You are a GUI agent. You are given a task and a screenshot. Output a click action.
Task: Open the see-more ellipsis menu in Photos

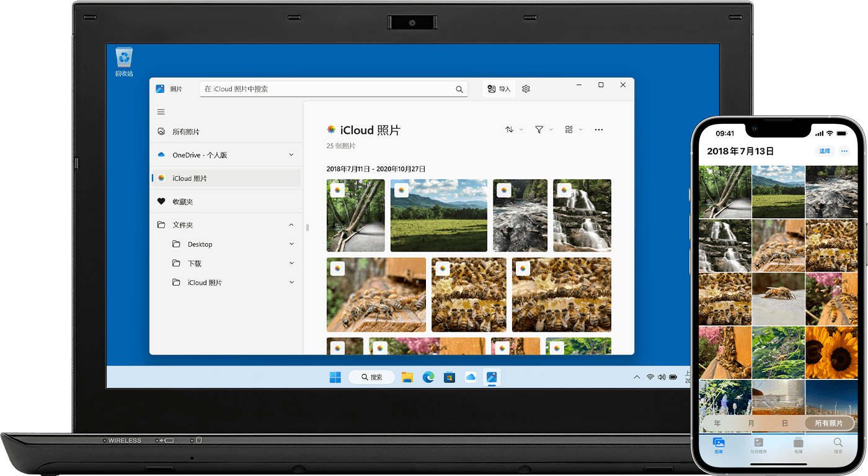coord(598,130)
